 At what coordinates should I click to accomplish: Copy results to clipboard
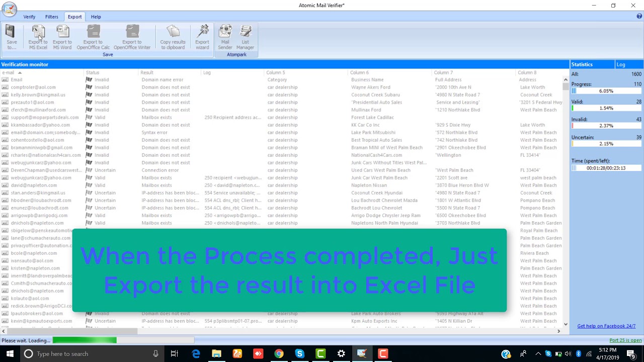coord(173,38)
